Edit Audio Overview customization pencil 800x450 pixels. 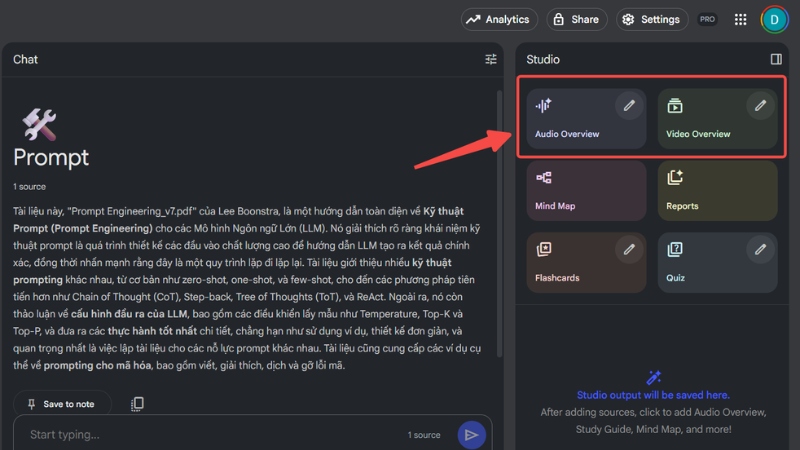coord(629,105)
